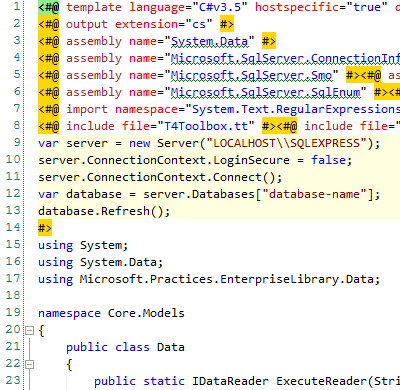
Task: Click the "Microsoft.SqlServer.ConnectionInf" assembly name
Action: pyautogui.click(x=285, y=58)
